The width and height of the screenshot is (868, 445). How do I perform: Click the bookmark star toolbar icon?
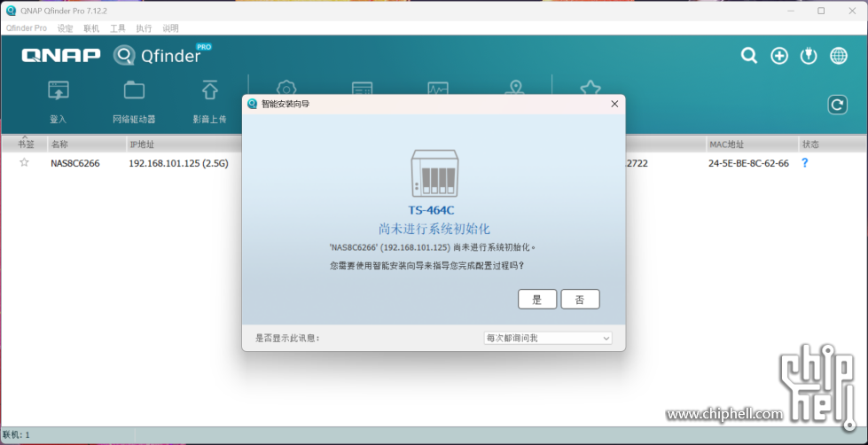[x=590, y=88]
